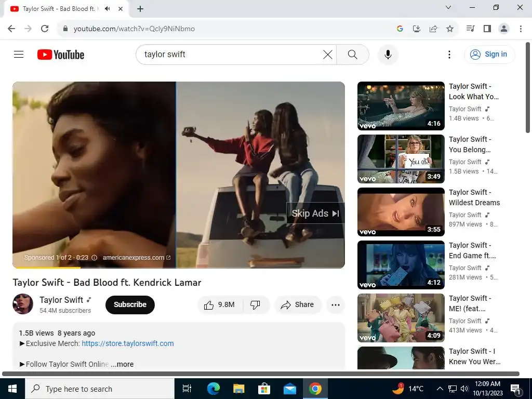Open the YouTube hamburger guide menu

[x=19, y=54]
